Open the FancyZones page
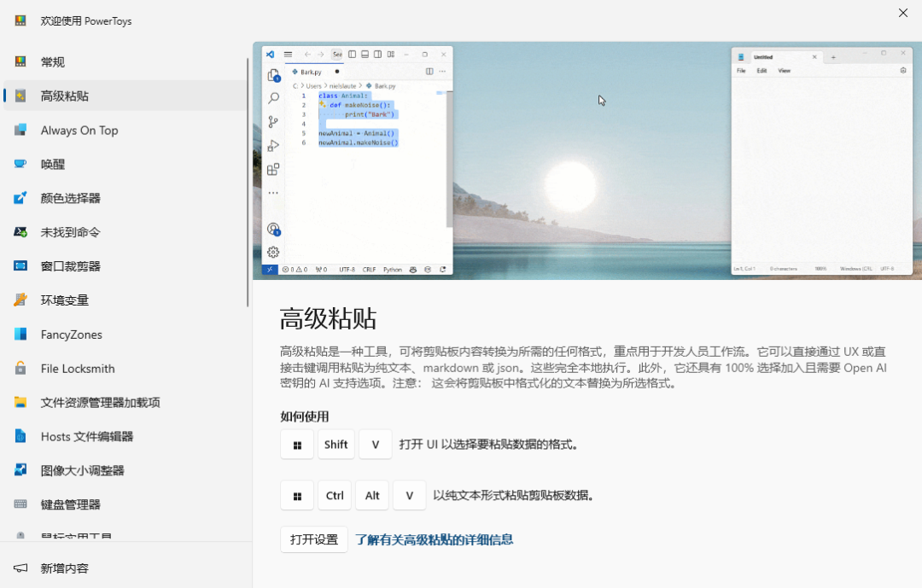922x588 pixels. (x=124, y=335)
